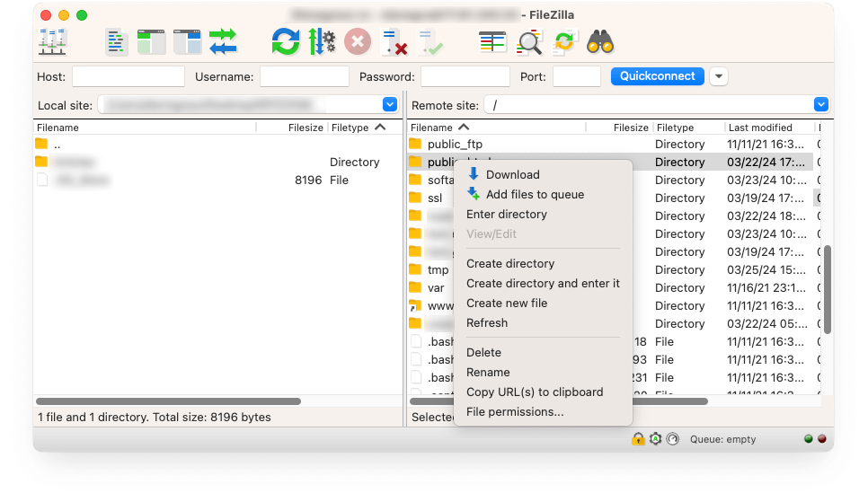Toggle remote directory tree display icon
868x493 pixels.
[x=187, y=42]
